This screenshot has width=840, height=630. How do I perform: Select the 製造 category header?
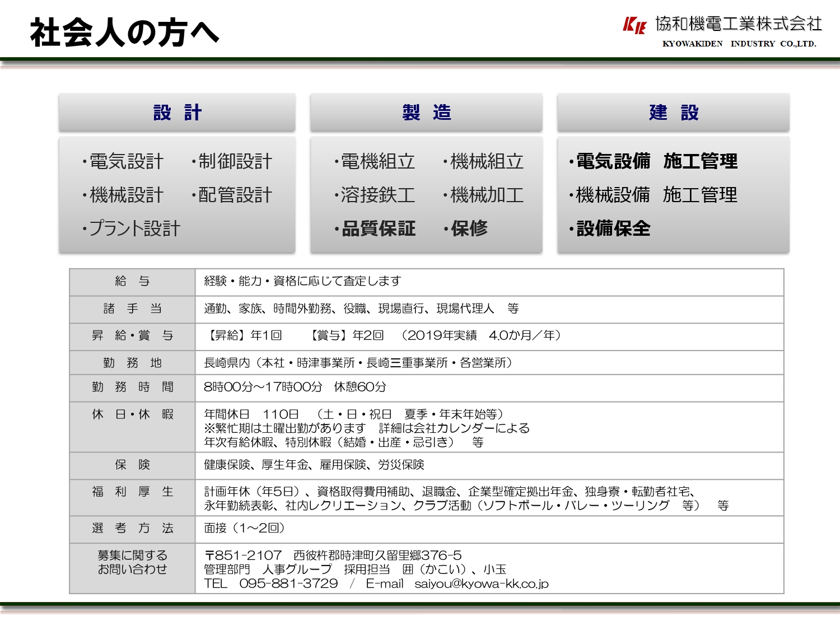pyautogui.click(x=426, y=113)
